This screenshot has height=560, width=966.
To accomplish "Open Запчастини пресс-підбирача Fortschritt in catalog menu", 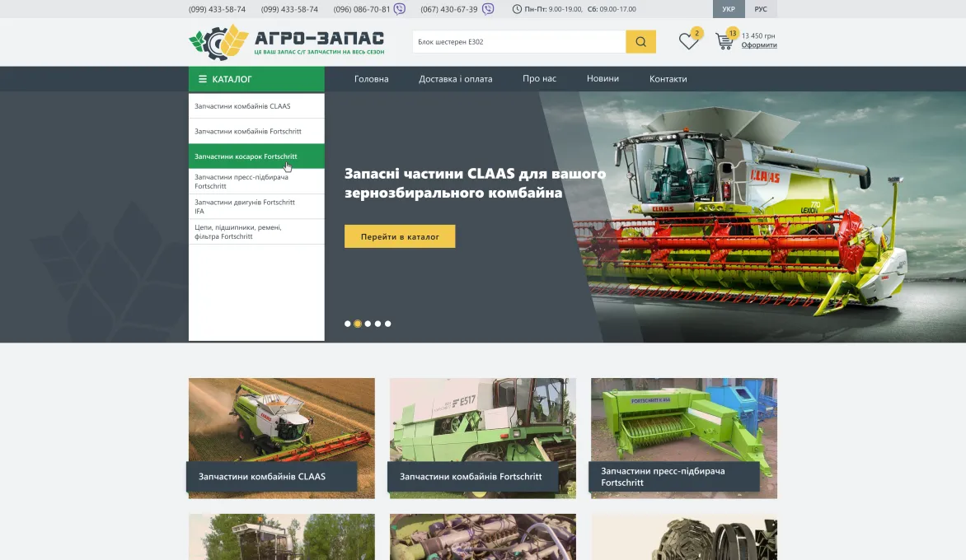I will point(256,181).
